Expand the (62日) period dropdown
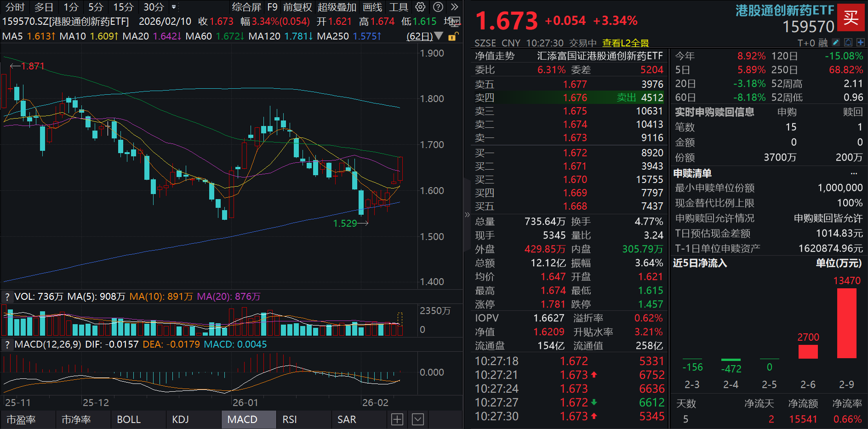The height and width of the screenshot is (429, 868). pyautogui.click(x=438, y=36)
